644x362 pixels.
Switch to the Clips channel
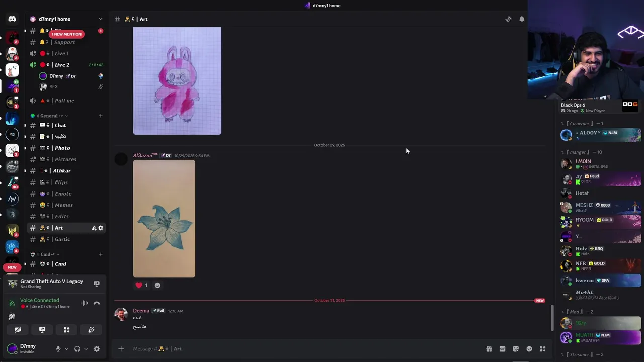66,182
